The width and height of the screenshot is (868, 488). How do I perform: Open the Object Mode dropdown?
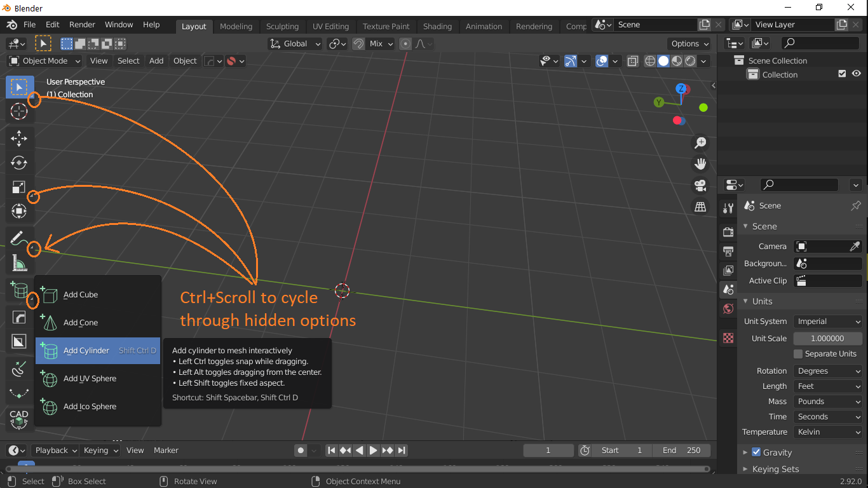click(x=44, y=61)
